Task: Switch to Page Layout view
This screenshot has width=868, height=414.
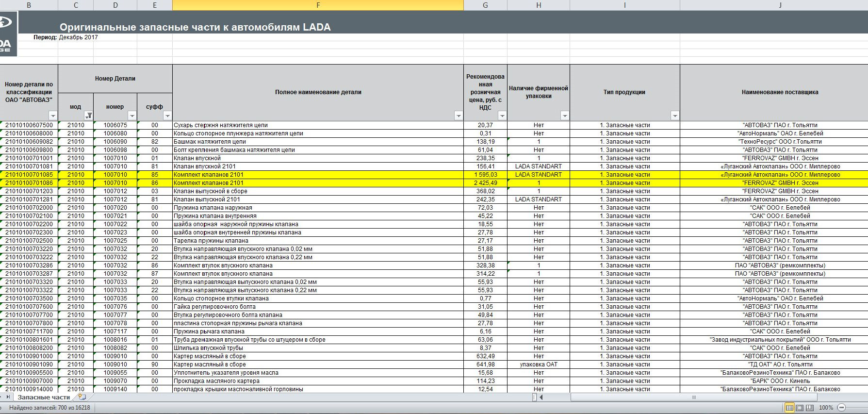Action: point(800,408)
